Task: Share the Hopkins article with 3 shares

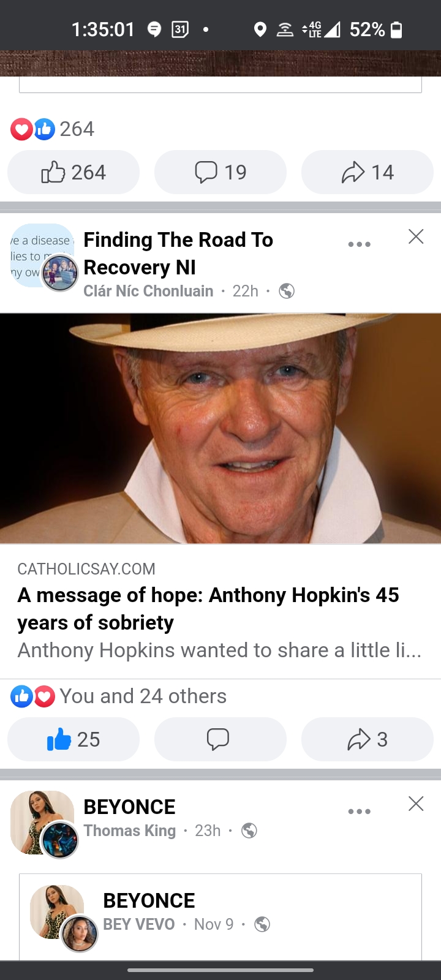Action: (367, 739)
